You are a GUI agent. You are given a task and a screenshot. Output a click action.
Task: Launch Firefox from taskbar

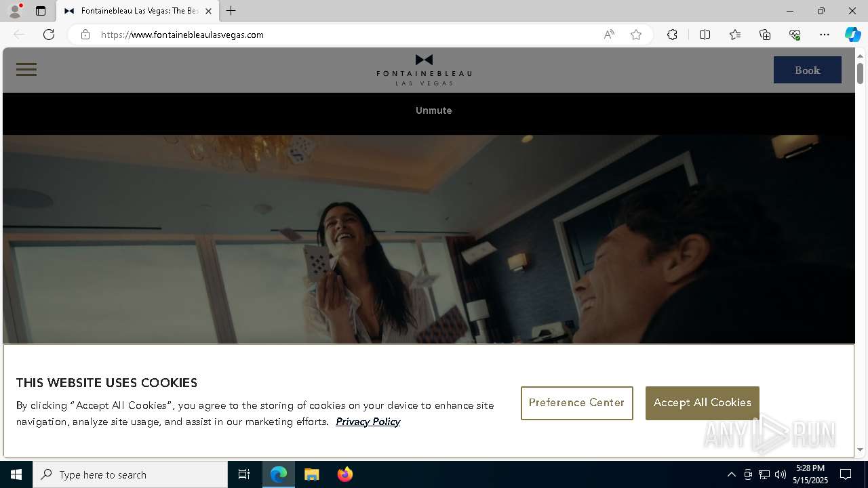point(345,474)
